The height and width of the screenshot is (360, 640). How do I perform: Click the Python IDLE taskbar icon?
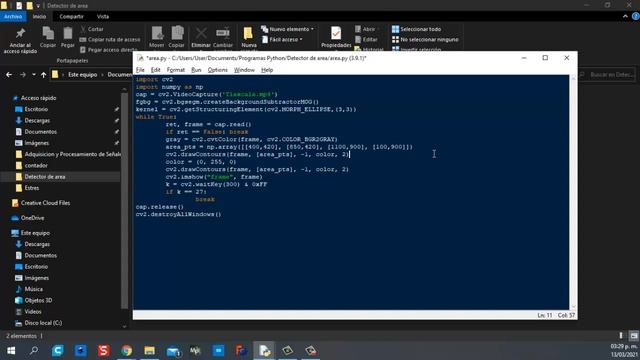264,351
